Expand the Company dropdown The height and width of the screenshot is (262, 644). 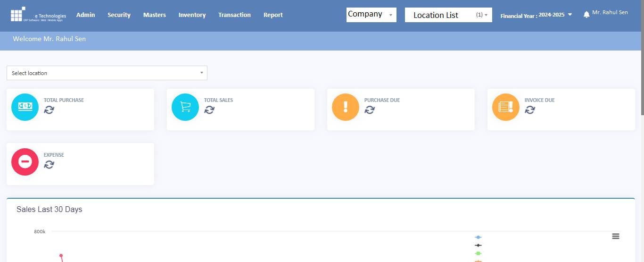(x=372, y=15)
